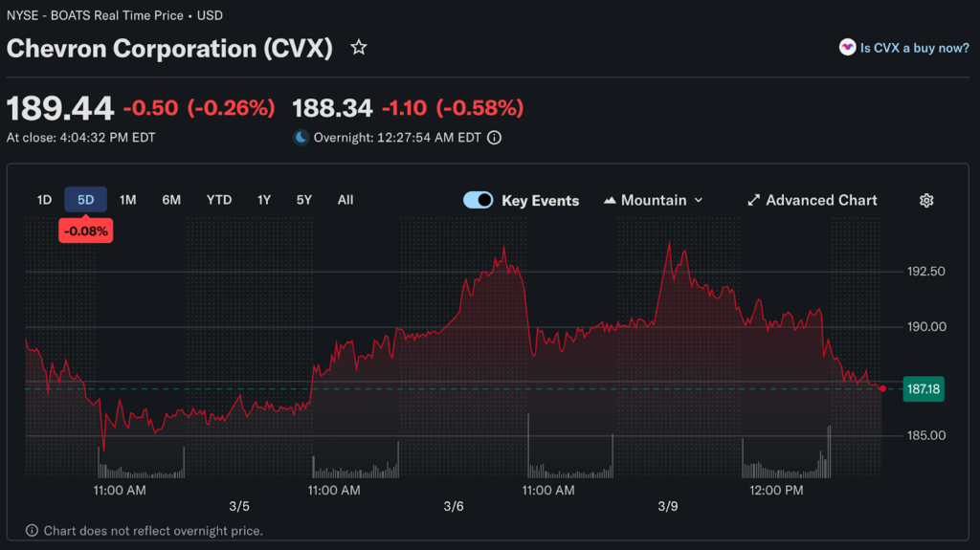Show the All time range

pyautogui.click(x=345, y=200)
